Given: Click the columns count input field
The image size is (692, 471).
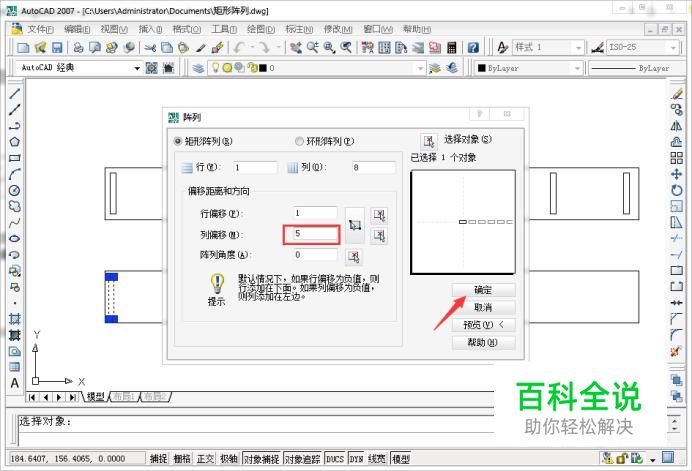Looking at the screenshot, I should tap(374, 168).
